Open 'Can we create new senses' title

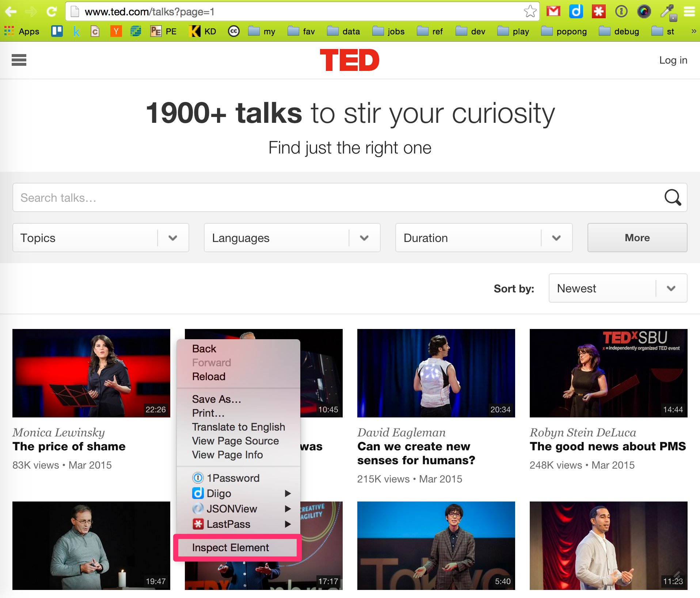tap(416, 453)
